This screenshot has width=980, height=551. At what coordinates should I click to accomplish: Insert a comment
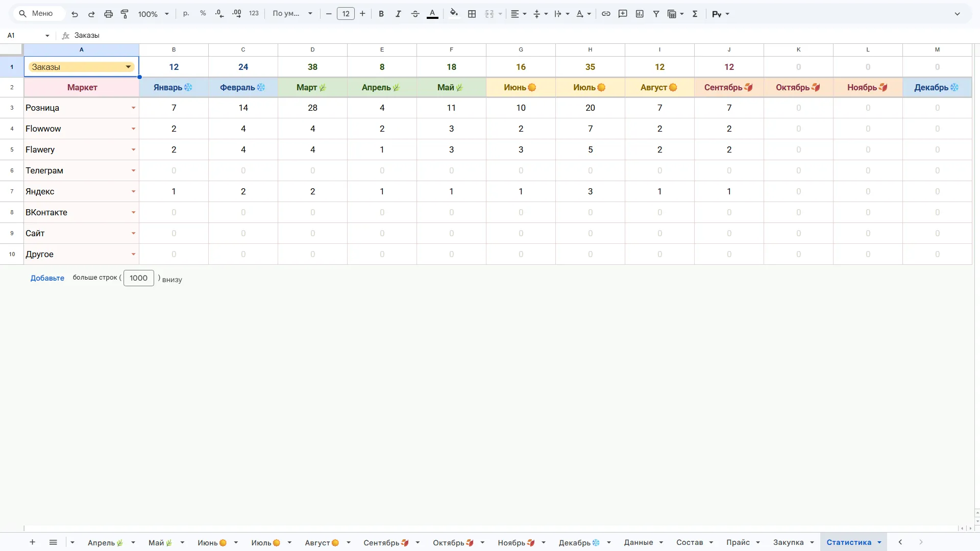click(623, 14)
